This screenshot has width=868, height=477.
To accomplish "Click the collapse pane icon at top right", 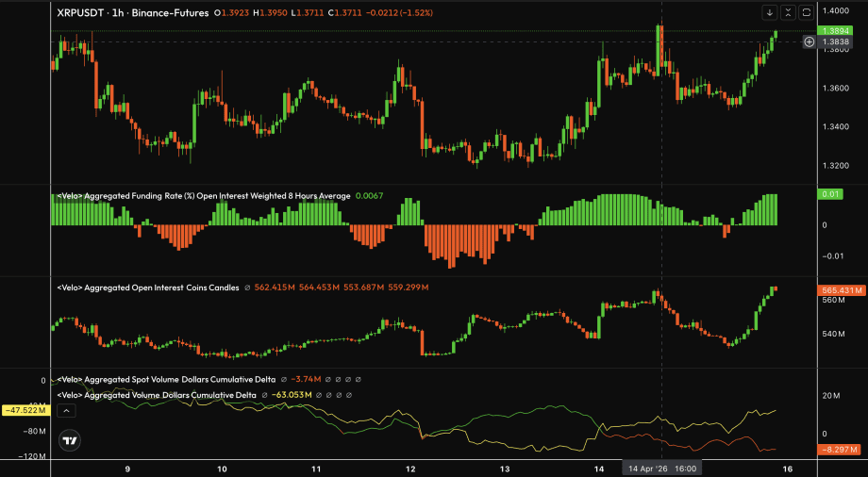I will point(788,12).
